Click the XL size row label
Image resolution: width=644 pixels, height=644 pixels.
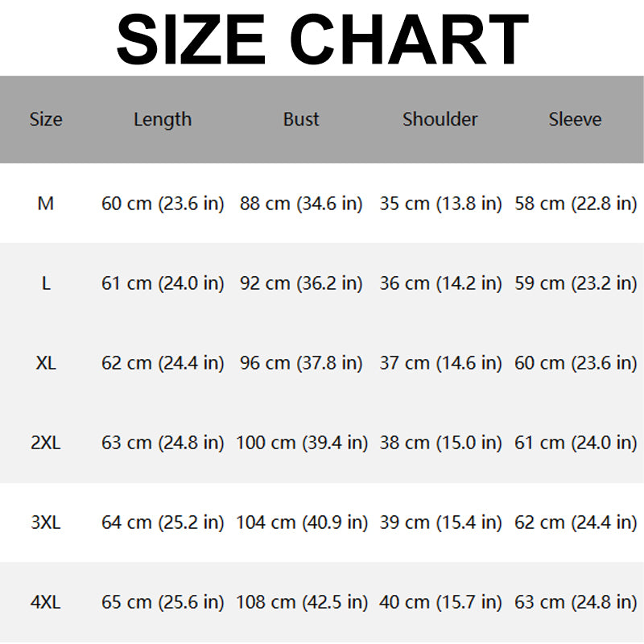46,363
